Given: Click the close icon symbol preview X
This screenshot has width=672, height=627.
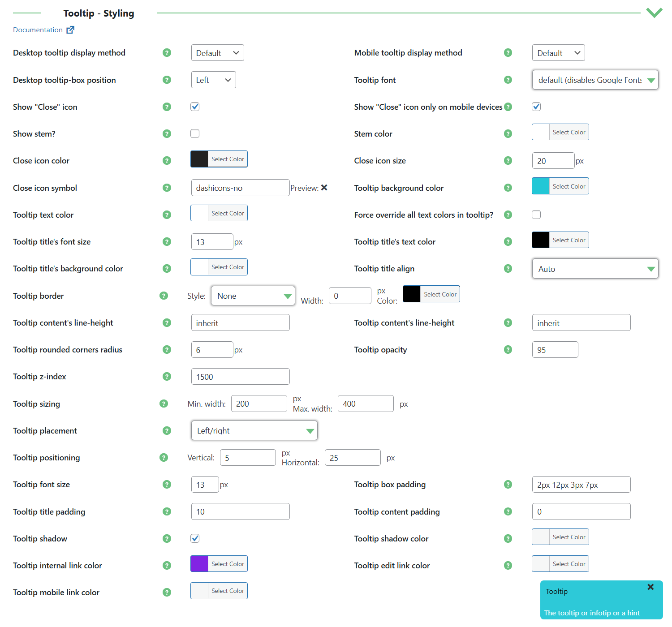Looking at the screenshot, I should tap(324, 188).
